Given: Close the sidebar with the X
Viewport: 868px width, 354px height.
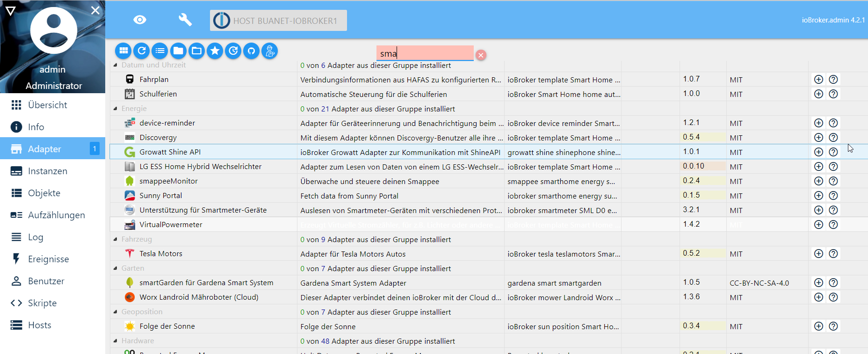Looking at the screenshot, I should [95, 10].
